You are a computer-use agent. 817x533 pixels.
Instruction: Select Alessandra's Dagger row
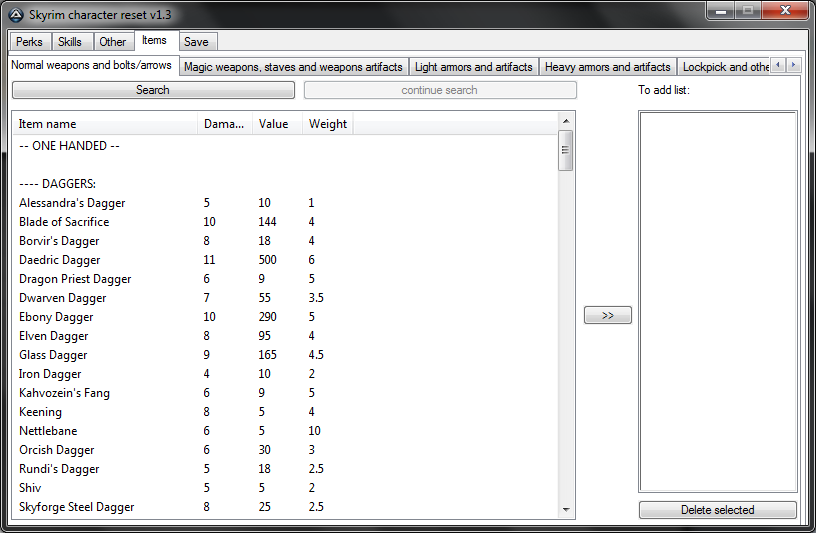pos(285,203)
